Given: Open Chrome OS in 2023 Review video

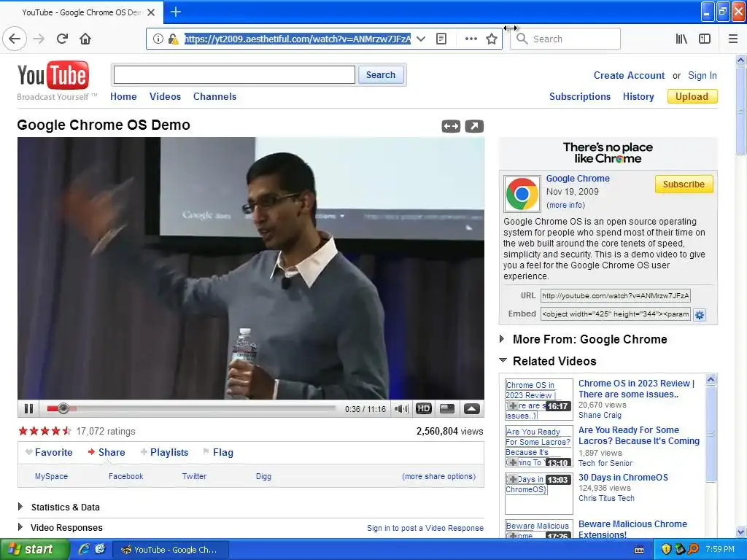Looking at the screenshot, I should click(636, 389).
